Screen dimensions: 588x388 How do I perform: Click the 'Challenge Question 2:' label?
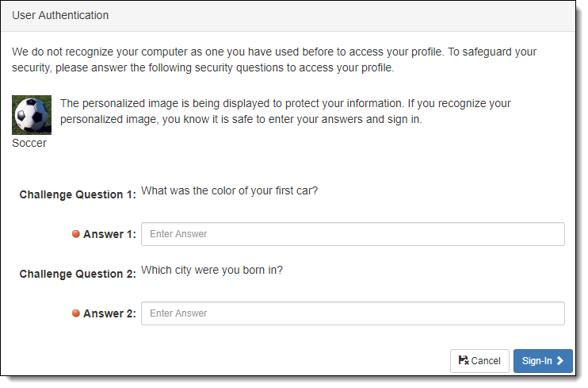[78, 274]
